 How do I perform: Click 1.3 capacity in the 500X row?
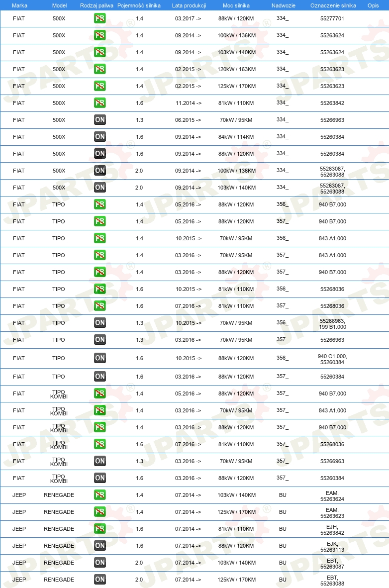(140, 119)
